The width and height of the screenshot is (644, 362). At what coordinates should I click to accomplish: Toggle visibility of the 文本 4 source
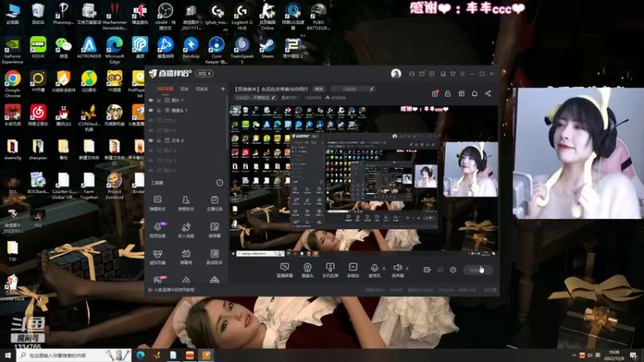point(151,140)
